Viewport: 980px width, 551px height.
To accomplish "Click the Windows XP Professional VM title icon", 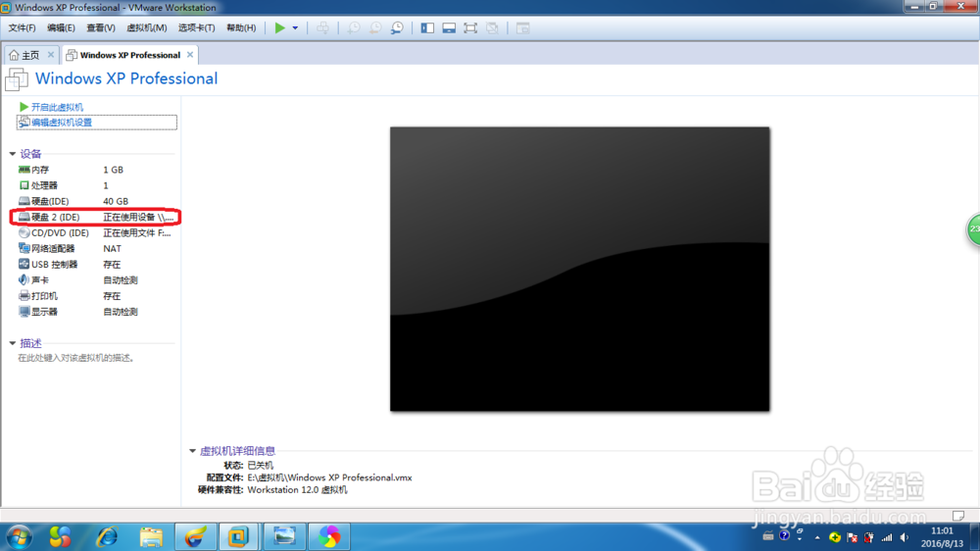I will pyautogui.click(x=17, y=79).
